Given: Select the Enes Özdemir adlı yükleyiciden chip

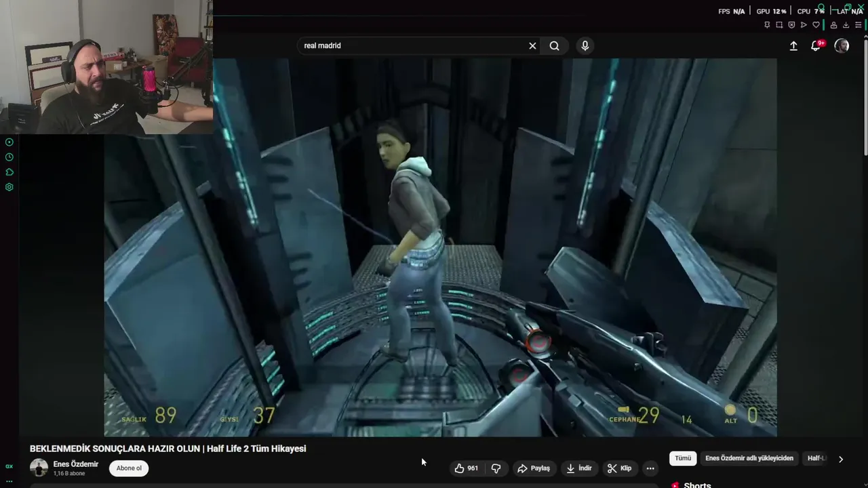Looking at the screenshot, I should [749, 459].
